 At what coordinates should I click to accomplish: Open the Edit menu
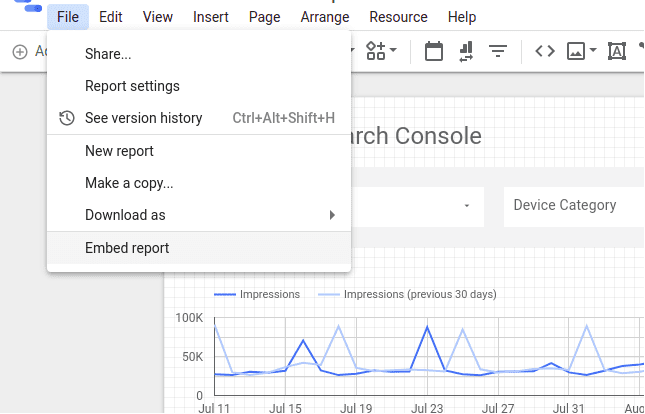point(111,17)
